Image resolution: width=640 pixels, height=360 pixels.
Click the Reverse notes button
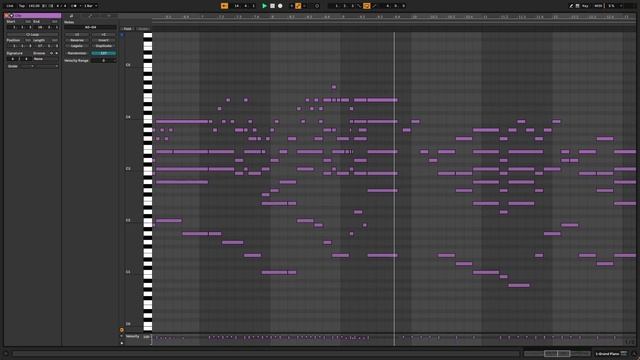click(77, 40)
